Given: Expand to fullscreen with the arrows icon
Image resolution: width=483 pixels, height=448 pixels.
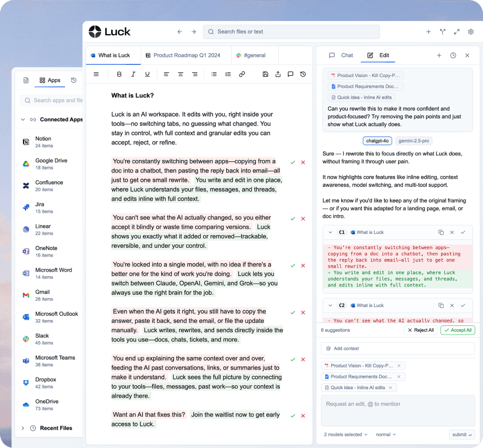Looking at the screenshot, I should tap(457, 32).
